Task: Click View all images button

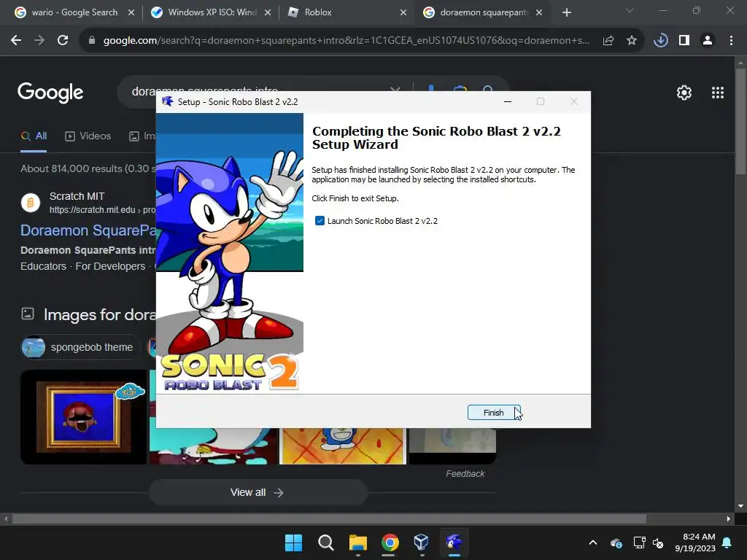Action: (x=258, y=492)
